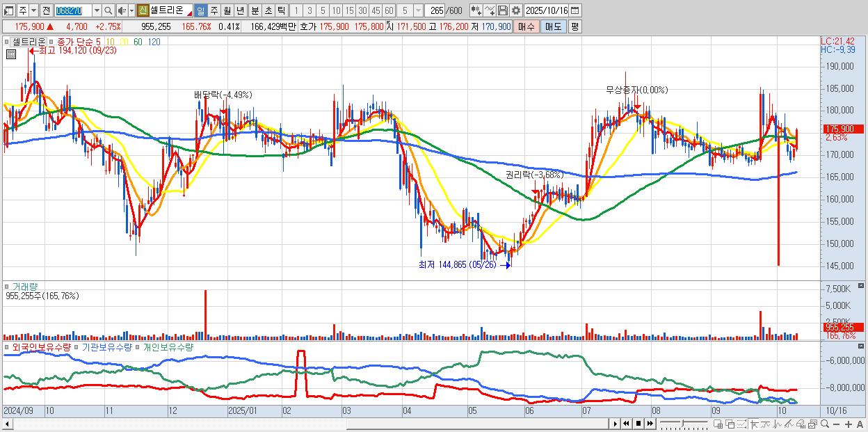Click the 무상증자(0.00%) bonus issue marker

[x=636, y=90]
